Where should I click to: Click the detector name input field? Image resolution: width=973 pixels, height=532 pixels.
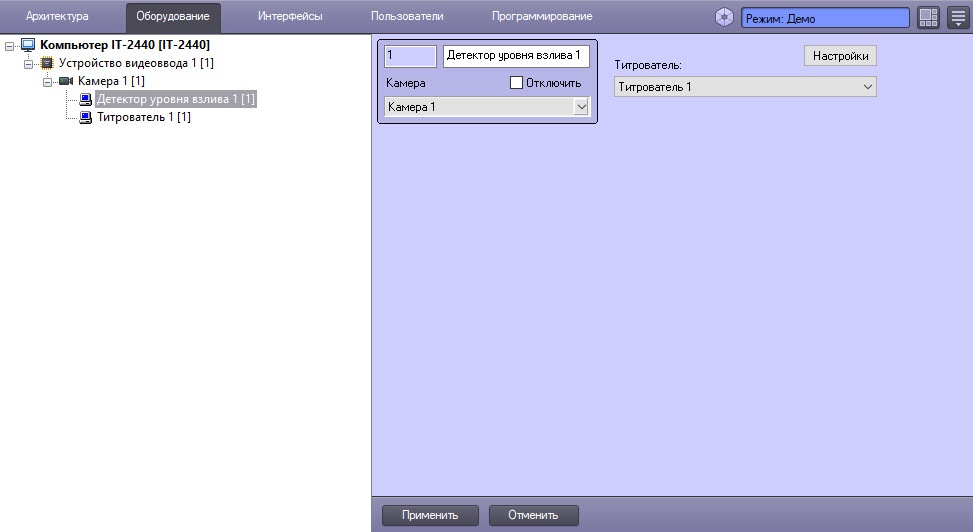pos(516,56)
